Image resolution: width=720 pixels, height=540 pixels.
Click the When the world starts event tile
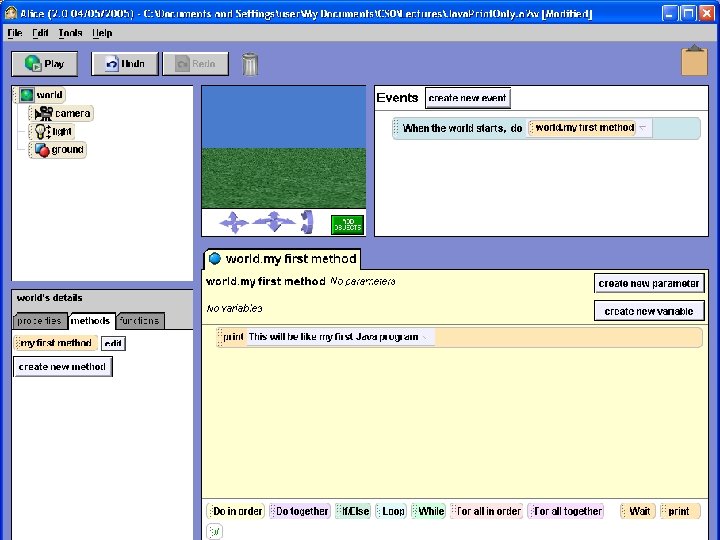[546, 128]
